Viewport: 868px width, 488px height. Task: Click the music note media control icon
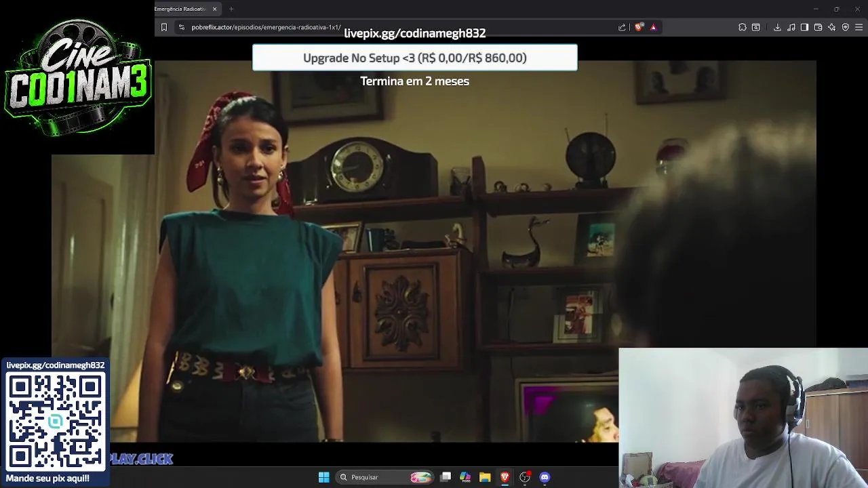click(791, 27)
